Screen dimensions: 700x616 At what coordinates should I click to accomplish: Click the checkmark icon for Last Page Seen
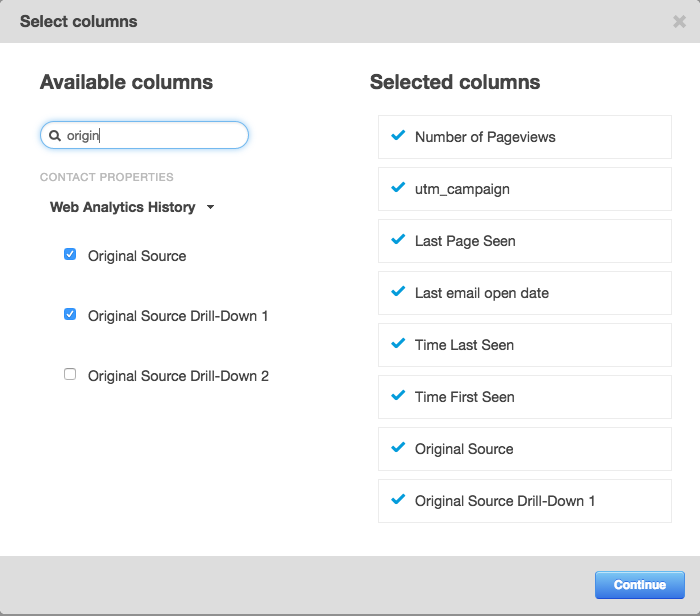(399, 240)
